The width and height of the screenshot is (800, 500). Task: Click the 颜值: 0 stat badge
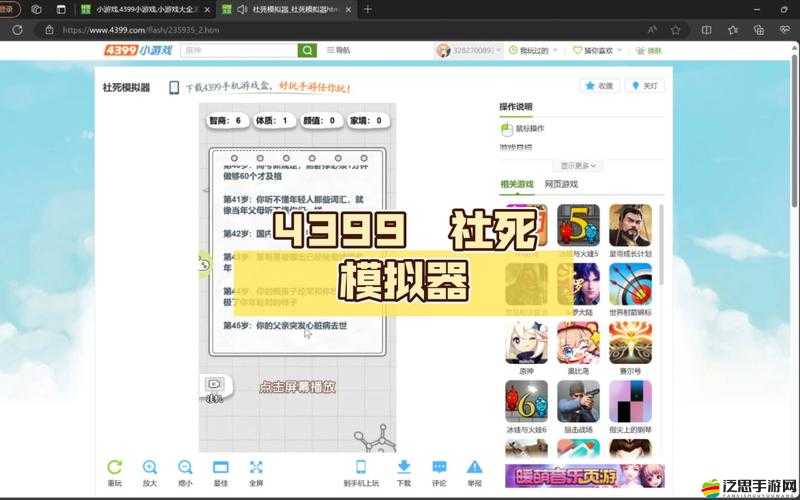[x=321, y=120]
